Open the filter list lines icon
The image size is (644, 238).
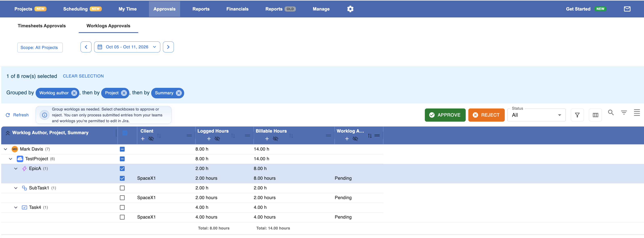pos(624,113)
